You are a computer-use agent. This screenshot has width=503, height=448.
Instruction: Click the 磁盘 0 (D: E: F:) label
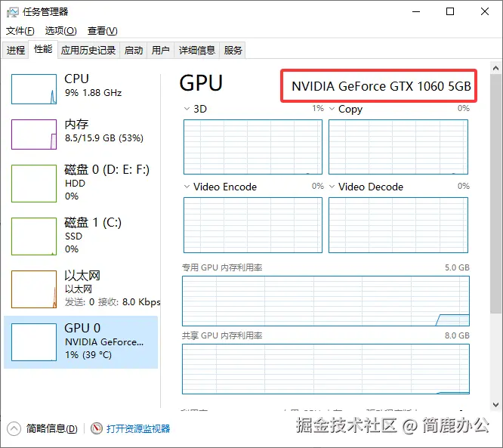[x=106, y=169]
